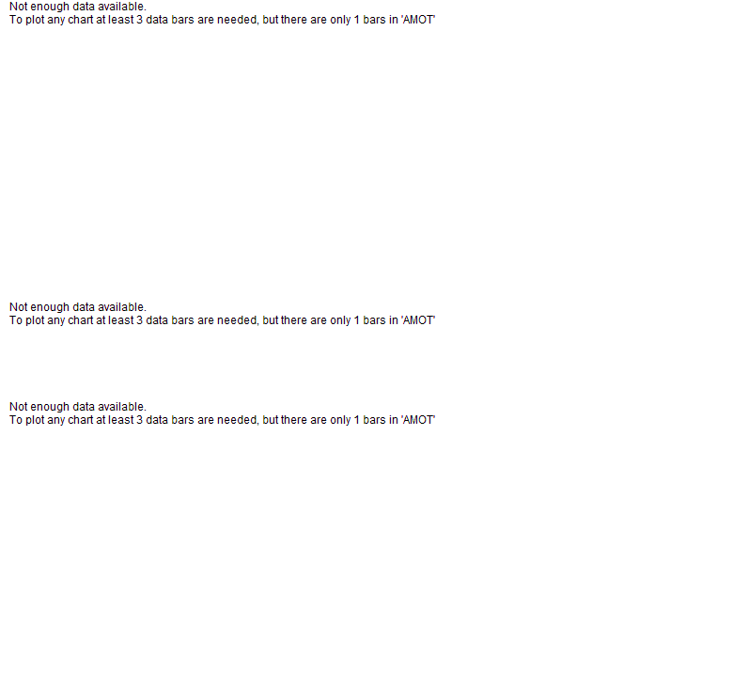Click the 'AMOT' symbol in top message
This screenshot has width=733, height=700.
pyautogui.click(x=418, y=20)
